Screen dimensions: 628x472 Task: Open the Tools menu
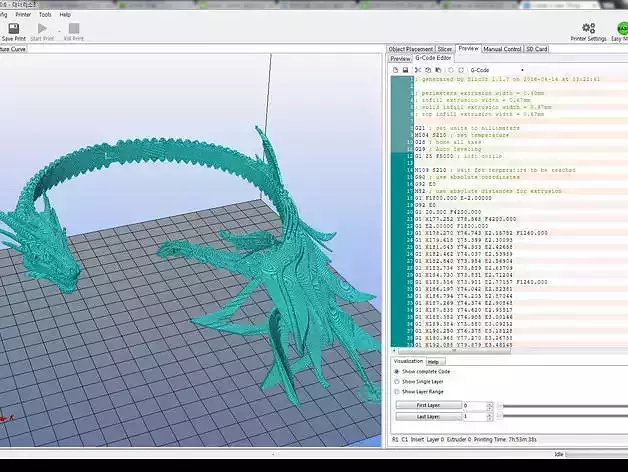click(45, 15)
